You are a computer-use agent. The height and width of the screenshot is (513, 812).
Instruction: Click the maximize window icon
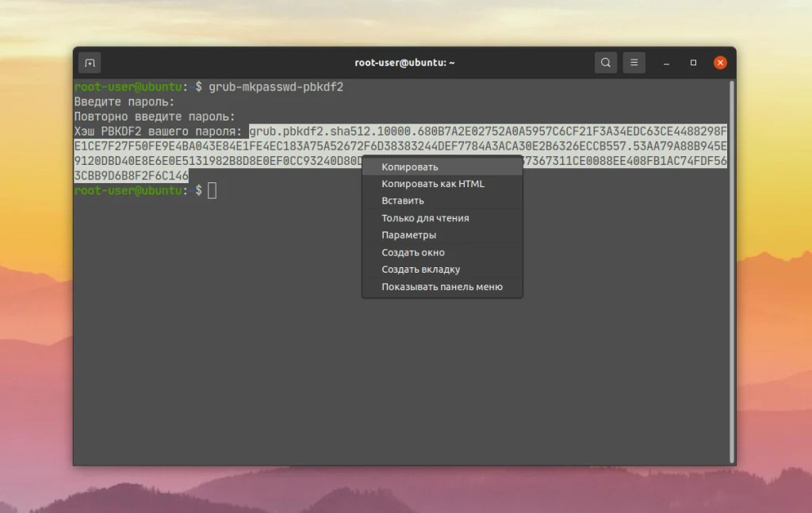(x=693, y=62)
